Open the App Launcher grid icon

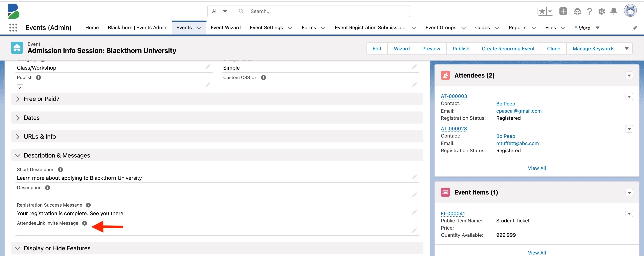pos(13,28)
